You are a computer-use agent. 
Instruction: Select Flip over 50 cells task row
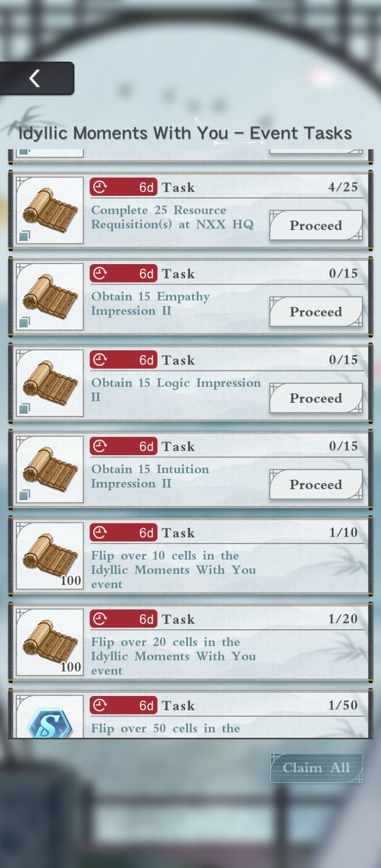[x=190, y=715]
